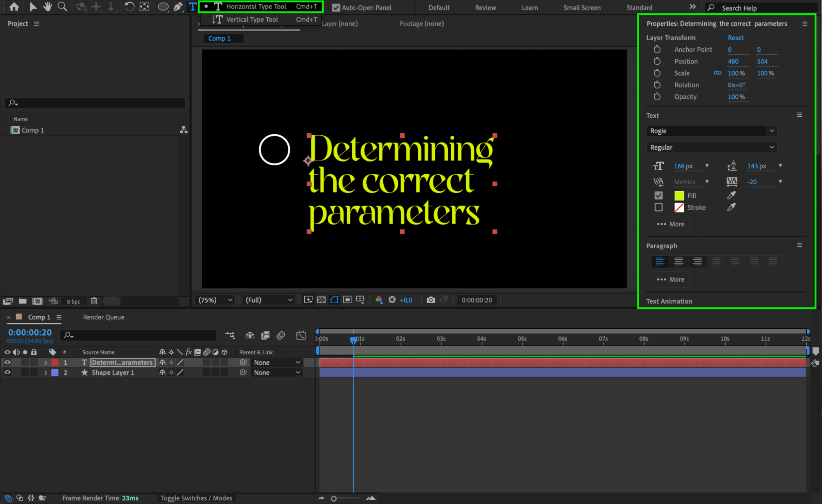Toggle the Fill checkbox
822x504 pixels.
click(x=658, y=196)
